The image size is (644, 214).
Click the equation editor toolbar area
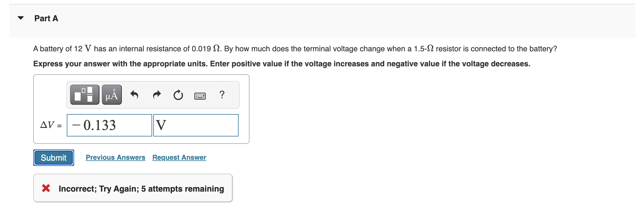[152, 95]
